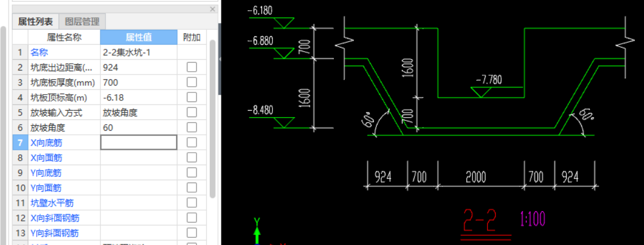Close the properties panel with the X
Image resolution: width=644 pixels, height=245 pixels.
[x=212, y=9]
